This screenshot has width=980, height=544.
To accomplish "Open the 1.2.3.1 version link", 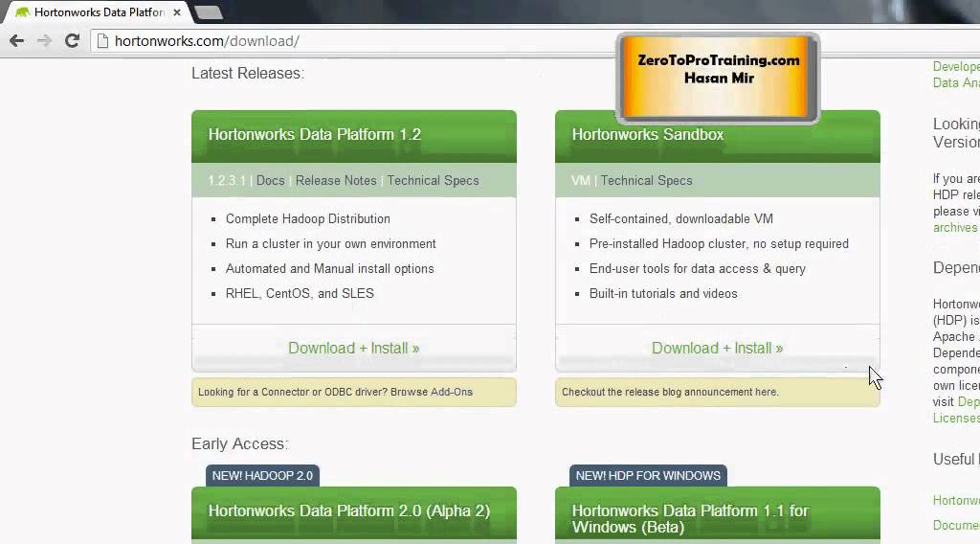I will click(227, 181).
